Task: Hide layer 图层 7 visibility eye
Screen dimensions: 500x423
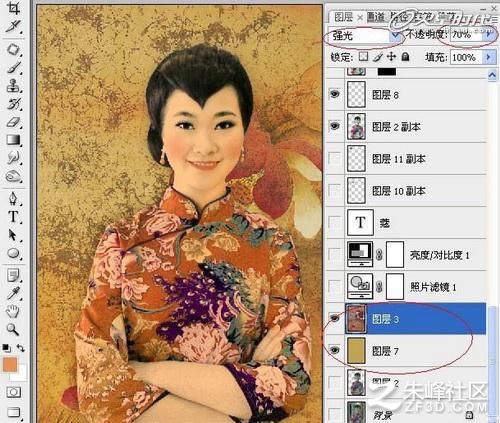Action: pos(335,350)
